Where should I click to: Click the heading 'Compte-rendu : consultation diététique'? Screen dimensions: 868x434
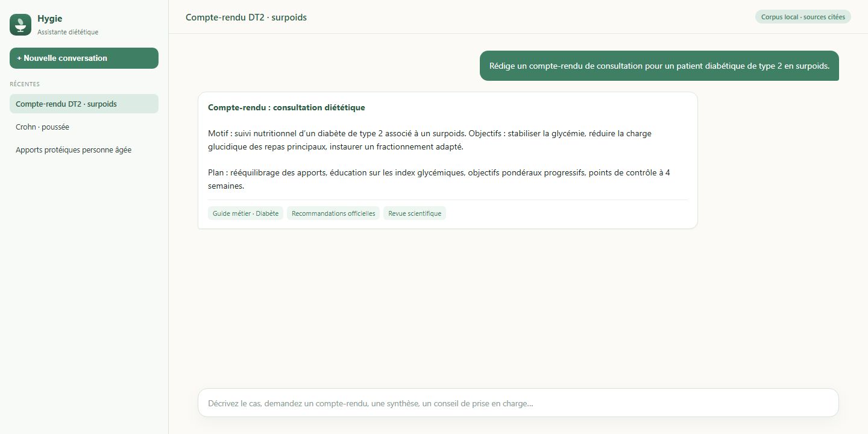(x=286, y=107)
